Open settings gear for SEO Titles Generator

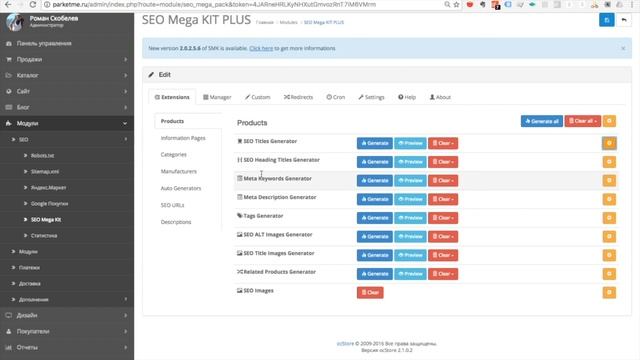tap(609, 143)
